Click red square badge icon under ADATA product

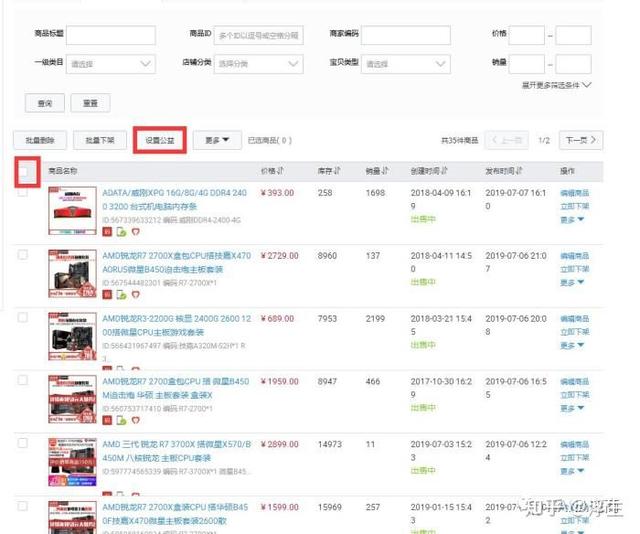(107, 232)
